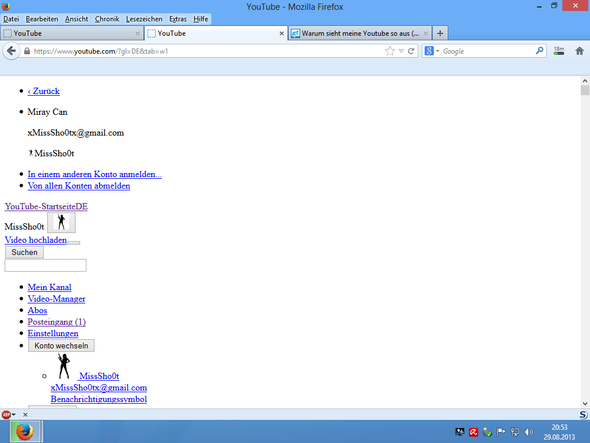Click the display monitor tray icon
The image size is (590, 443).
pos(459,432)
